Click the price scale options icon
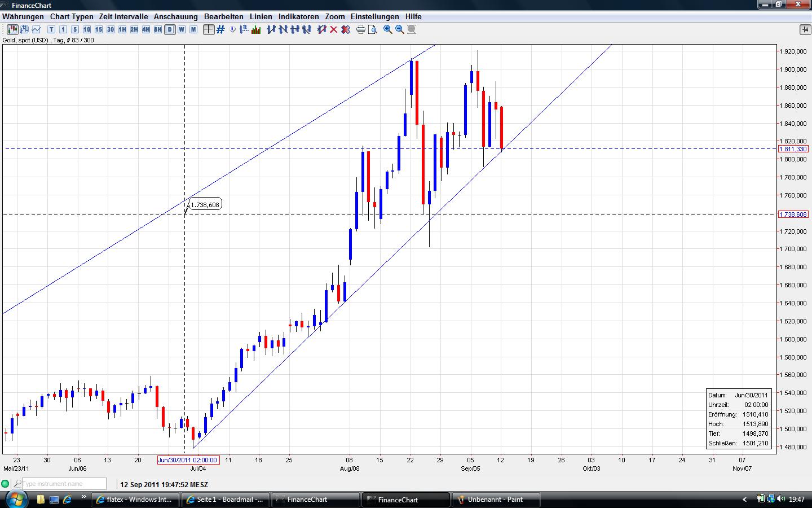Screen dimensions: 812x508 point(245,29)
